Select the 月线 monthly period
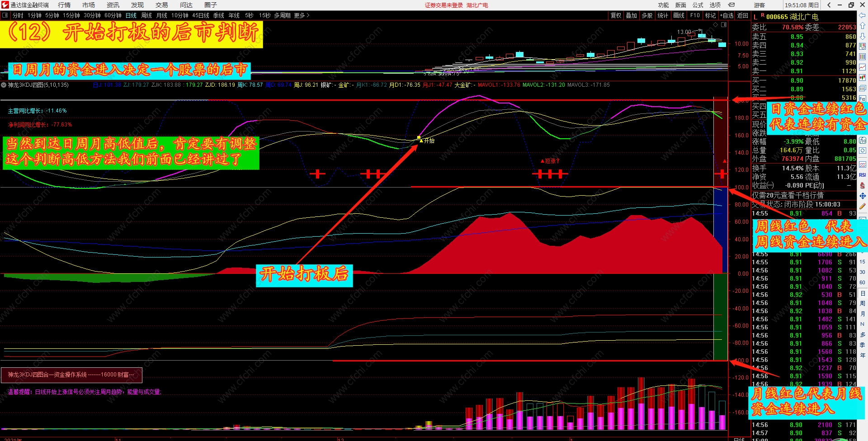Screen dimensions: 868x441 pos(162,15)
